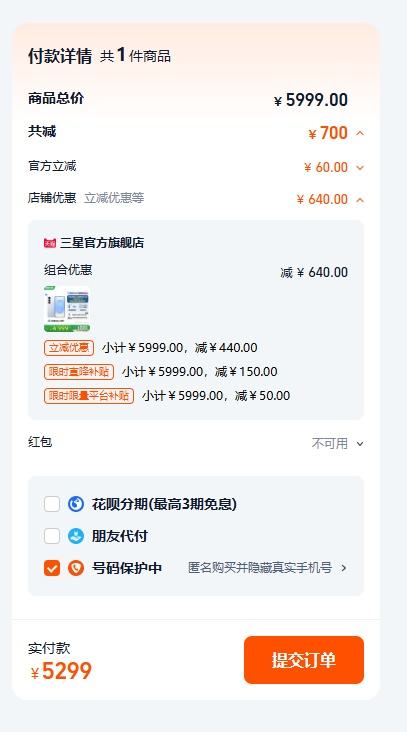Click the 实付款 ¥5299 amount
Screen dimensions: 407x732
(61, 671)
